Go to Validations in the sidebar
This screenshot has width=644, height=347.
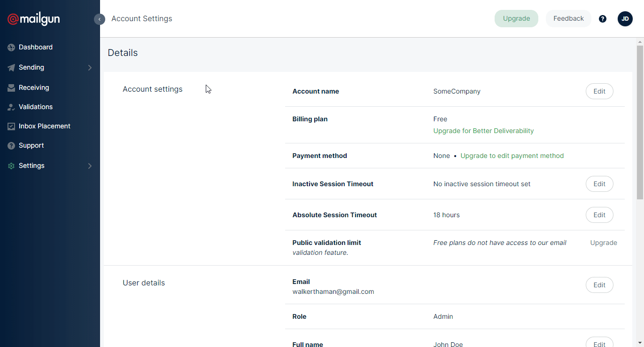click(36, 107)
